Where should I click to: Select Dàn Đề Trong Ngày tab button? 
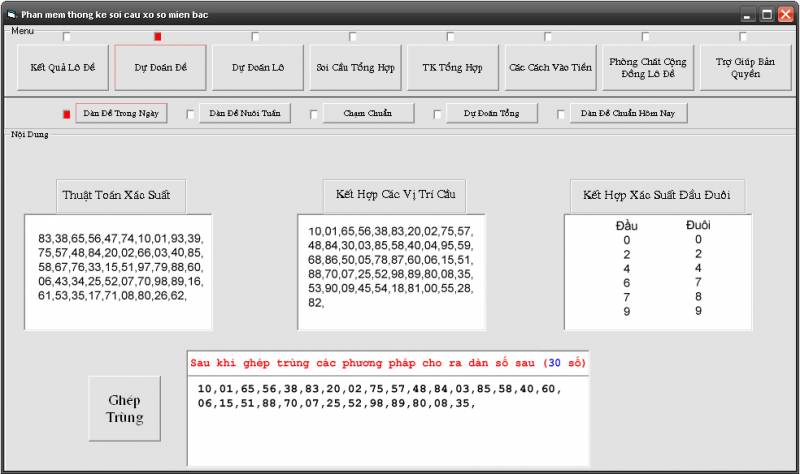pos(121,113)
